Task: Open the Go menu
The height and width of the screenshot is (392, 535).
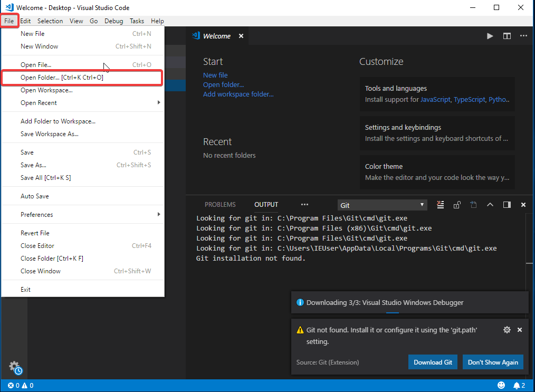Action: (x=93, y=21)
